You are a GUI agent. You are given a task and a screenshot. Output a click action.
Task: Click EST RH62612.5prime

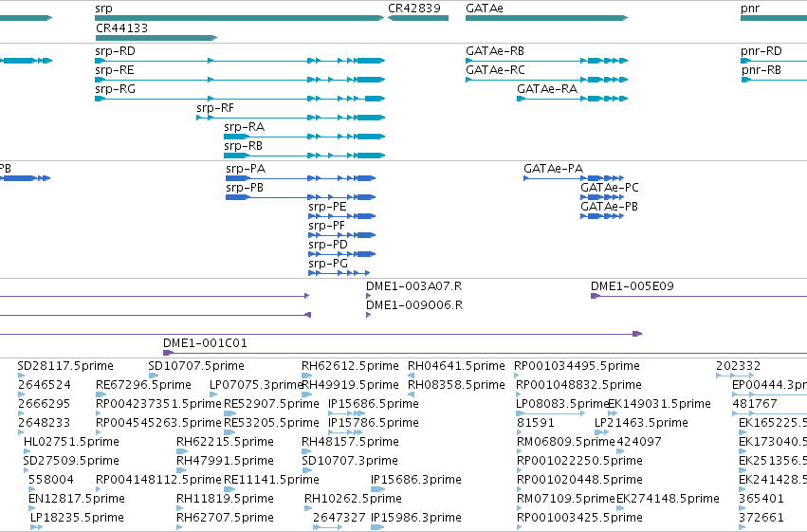tap(306, 376)
